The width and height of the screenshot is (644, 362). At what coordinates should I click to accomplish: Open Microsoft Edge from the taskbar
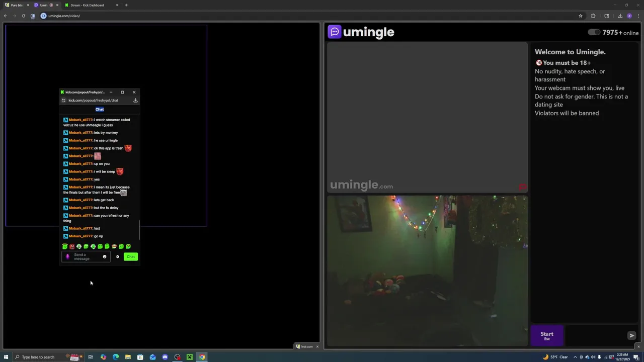(x=116, y=357)
